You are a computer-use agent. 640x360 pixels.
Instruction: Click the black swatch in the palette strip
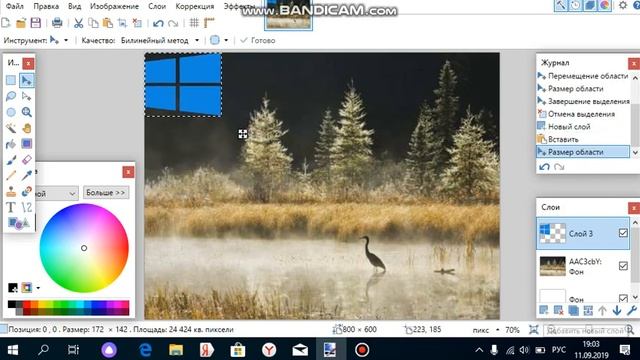point(11,304)
